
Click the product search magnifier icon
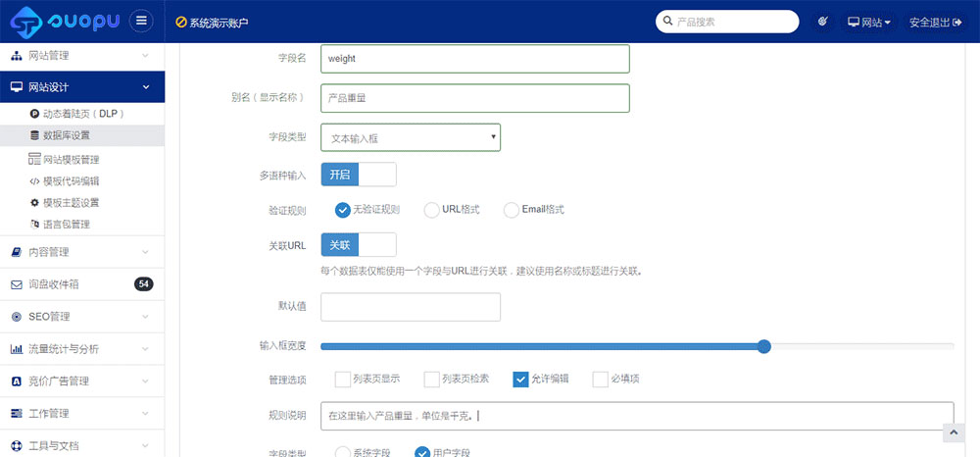tap(667, 22)
